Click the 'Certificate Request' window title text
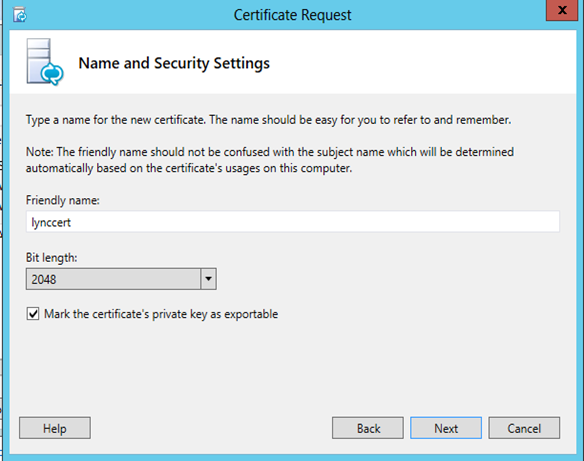This screenshot has width=584, height=461. point(292,15)
